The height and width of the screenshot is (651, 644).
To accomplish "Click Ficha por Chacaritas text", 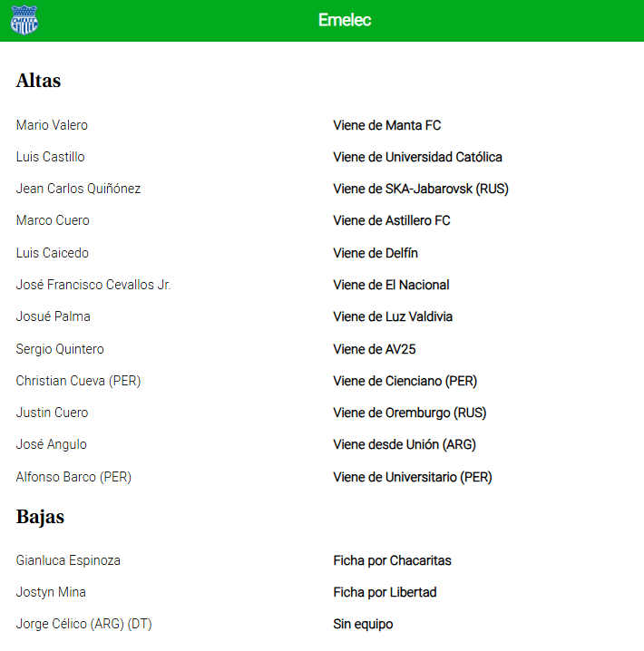I will 393,561.
